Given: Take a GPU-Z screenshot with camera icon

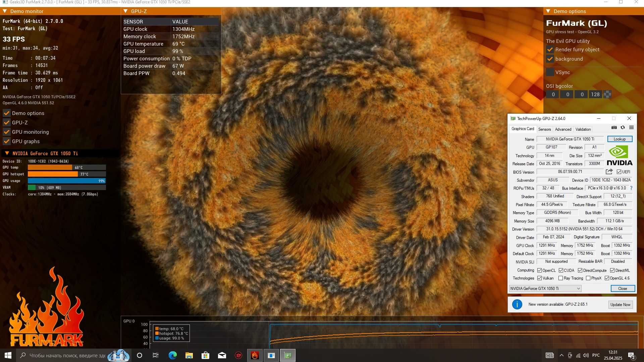Looking at the screenshot, I should click(x=614, y=127).
